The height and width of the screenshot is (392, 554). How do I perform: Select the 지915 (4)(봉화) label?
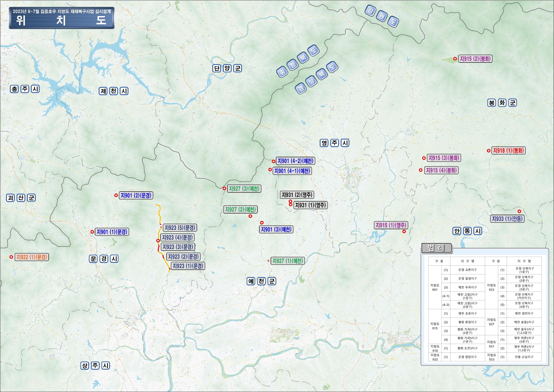pyautogui.click(x=441, y=170)
